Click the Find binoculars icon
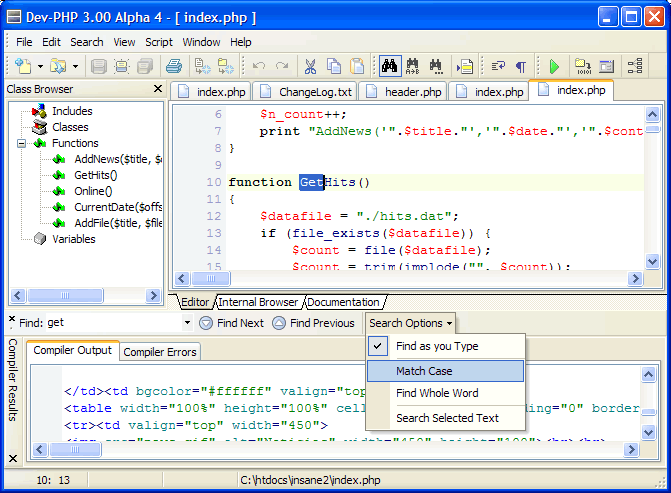Image resolution: width=671 pixels, height=493 pixels. point(390,66)
